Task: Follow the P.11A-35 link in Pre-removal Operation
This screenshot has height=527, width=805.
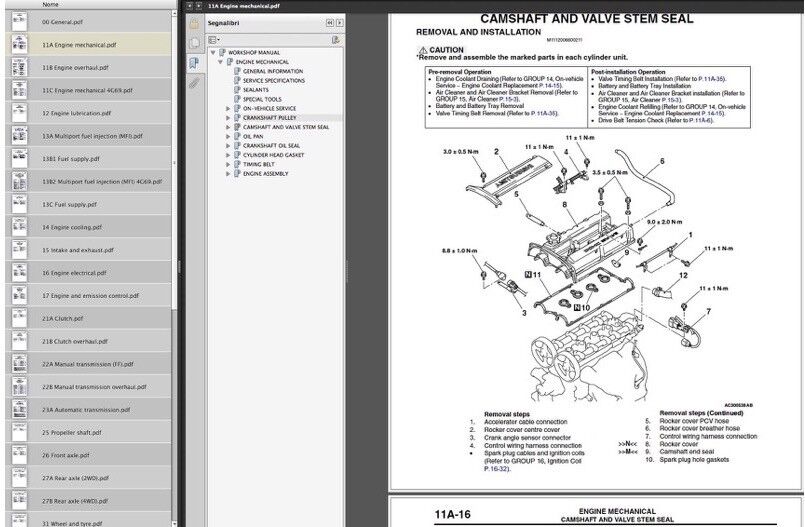Action: coord(544,113)
